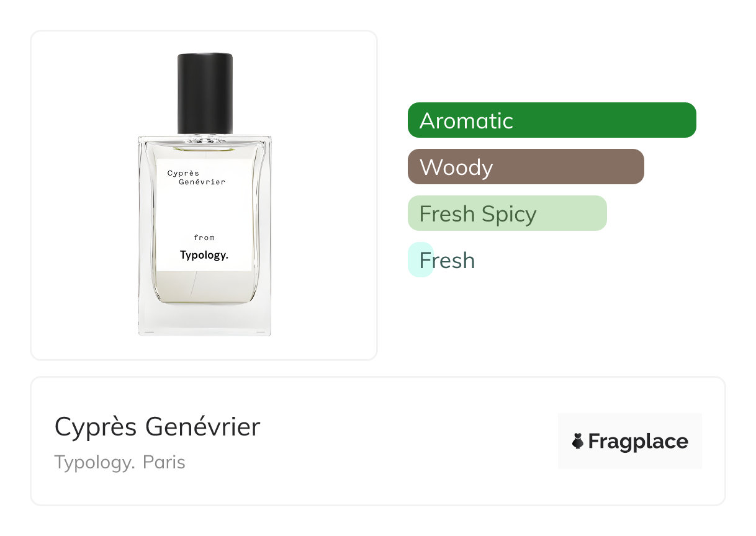Viewport: 756px width, 536px height.
Task: Click the bold Typology. text on the bottle
Action: coord(204,255)
